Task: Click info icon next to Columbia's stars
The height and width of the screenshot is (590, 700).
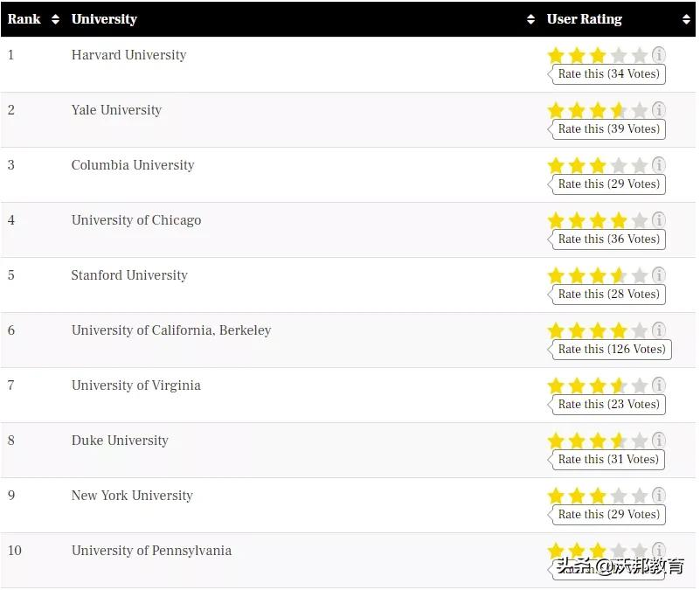Action: [659, 165]
